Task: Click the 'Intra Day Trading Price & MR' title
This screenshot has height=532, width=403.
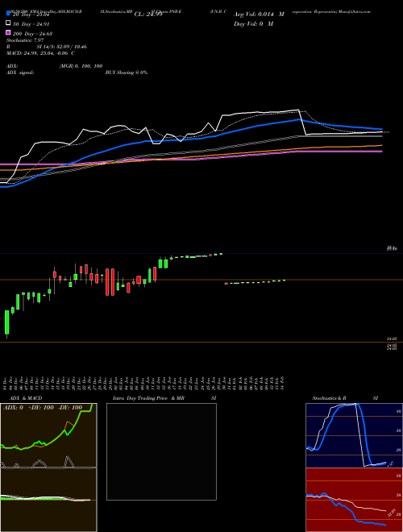Action: pos(148,398)
